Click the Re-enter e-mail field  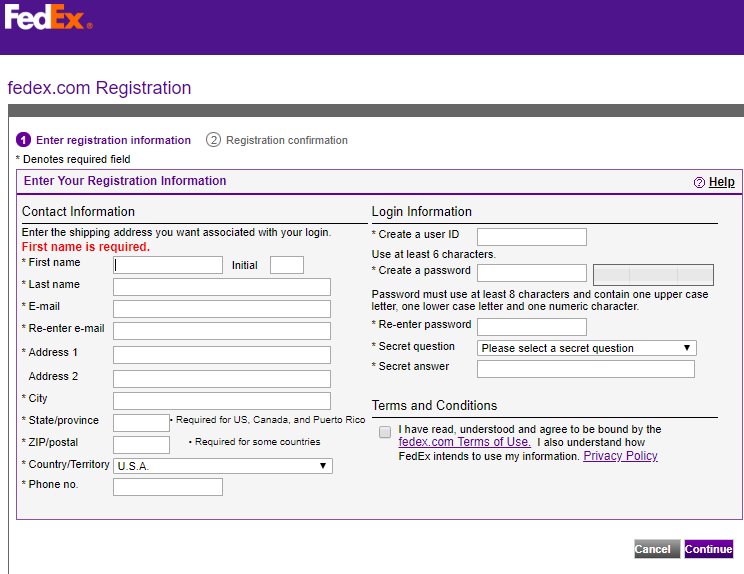click(x=222, y=331)
